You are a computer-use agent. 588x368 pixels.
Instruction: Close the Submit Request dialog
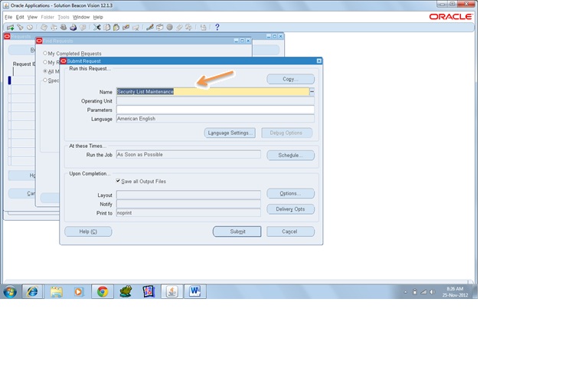(318, 61)
